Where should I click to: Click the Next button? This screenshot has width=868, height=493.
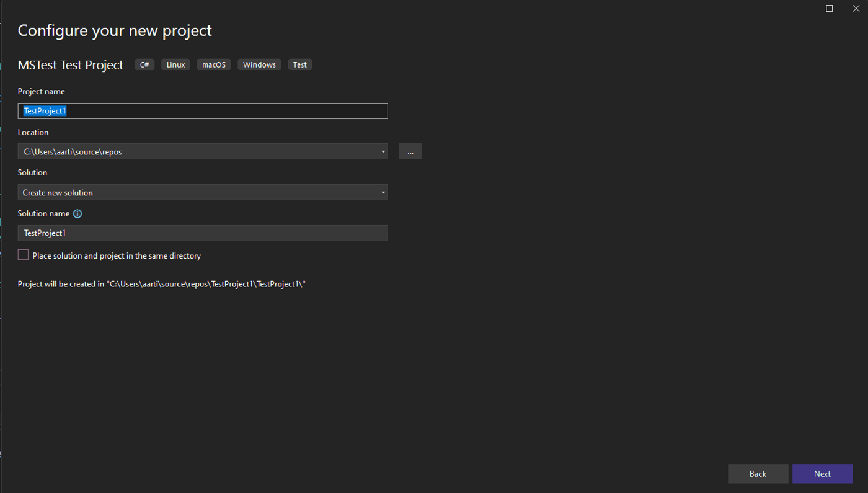[822, 474]
